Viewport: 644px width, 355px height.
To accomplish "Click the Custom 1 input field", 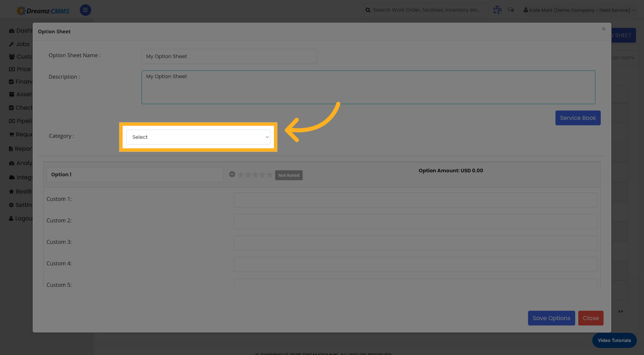I will 415,200.
